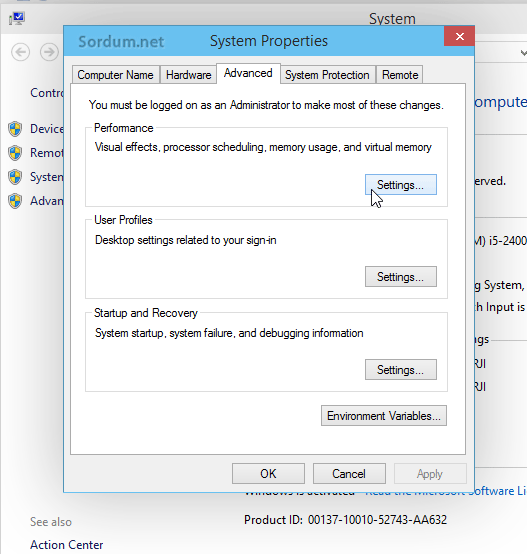Viewport: 527px width, 554px height.
Task: Confirm with the OK button
Action: pos(268,473)
